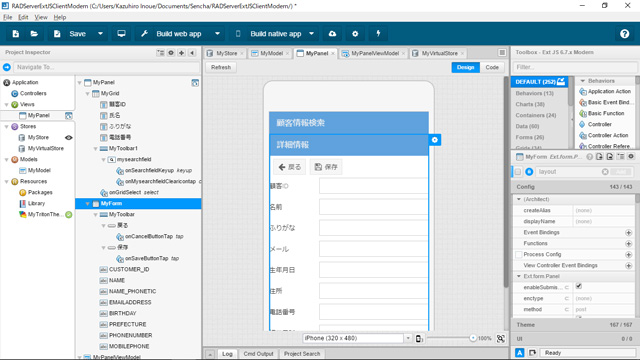Add Event Bindings with plus icon
This screenshot has width=640, height=360.
(629, 233)
